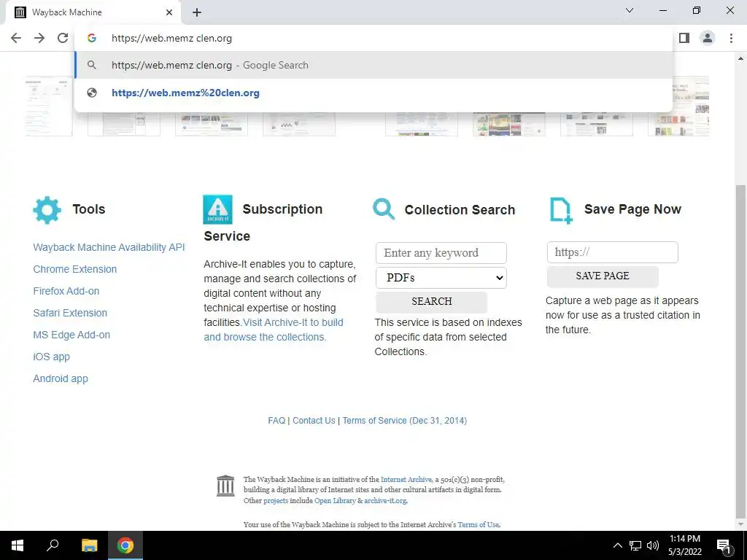Go forward using the browser forward arrow
The width and height of the screenshot is (747, 560).
pyautogui.click(x=39, y=38)
